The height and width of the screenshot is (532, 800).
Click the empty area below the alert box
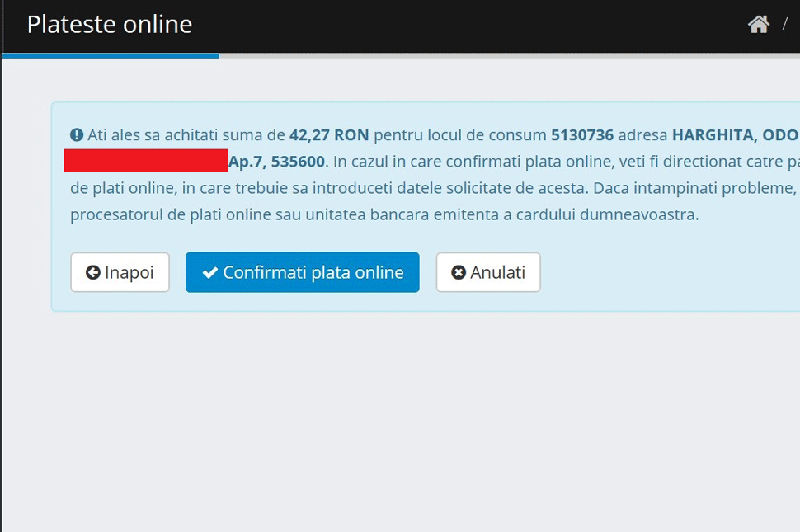tap(400, 412)
